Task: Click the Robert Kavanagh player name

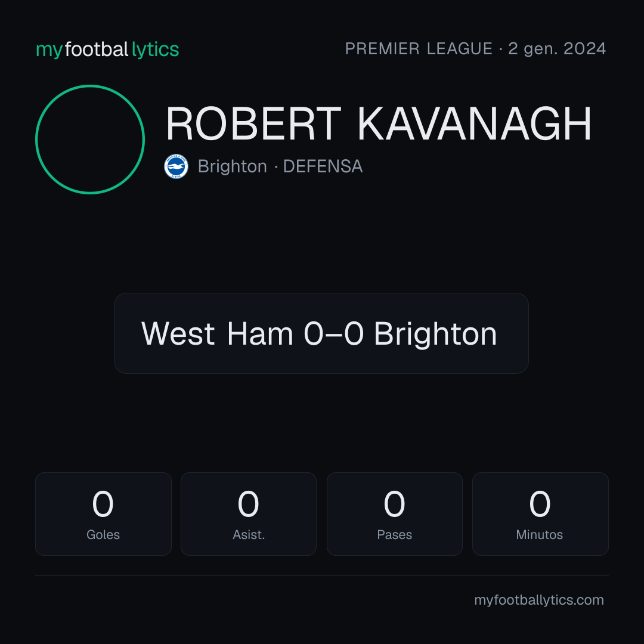Action: [x=378, y=123]
